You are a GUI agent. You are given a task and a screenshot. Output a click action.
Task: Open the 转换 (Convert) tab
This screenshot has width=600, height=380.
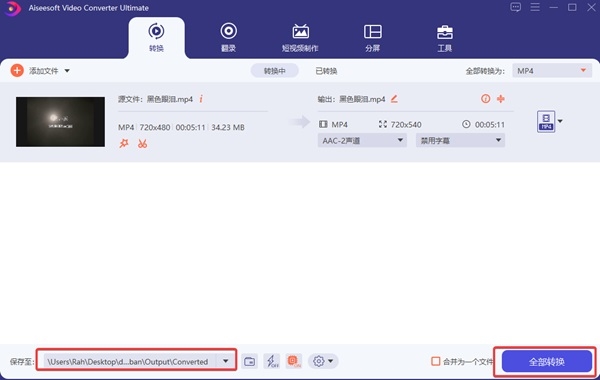156,38
